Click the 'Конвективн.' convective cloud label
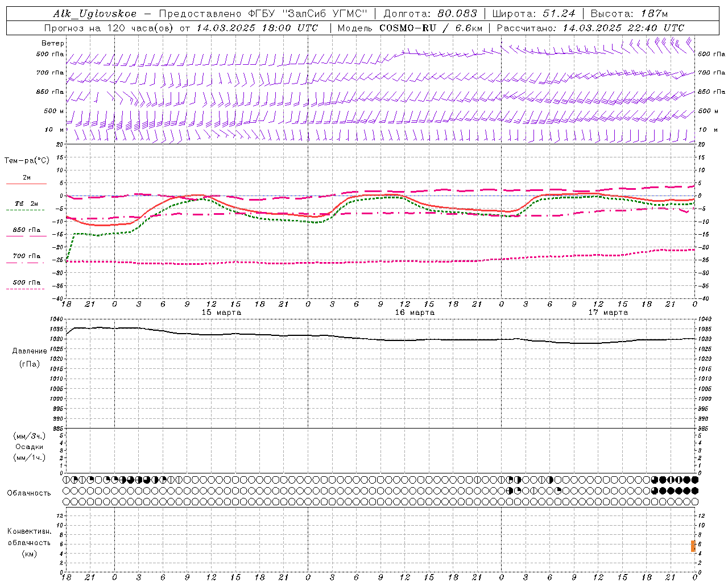728x582 pixels. point(30,531)
